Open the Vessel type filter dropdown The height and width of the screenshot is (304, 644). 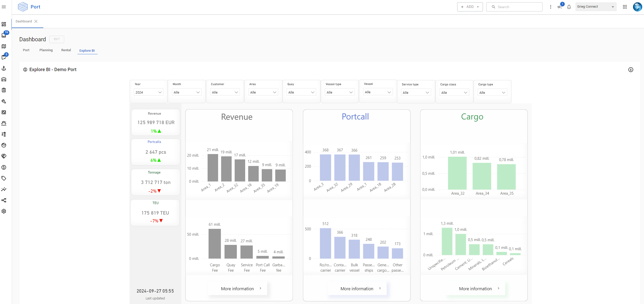coord(339,92)
